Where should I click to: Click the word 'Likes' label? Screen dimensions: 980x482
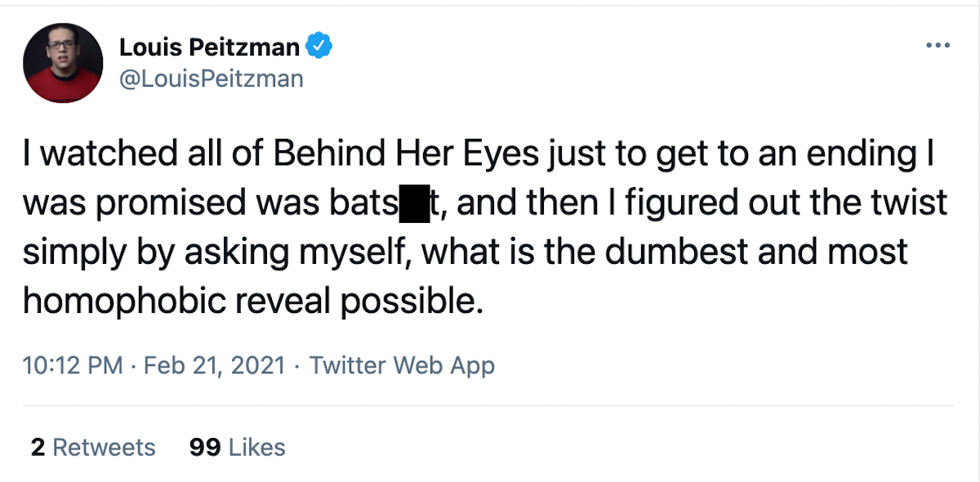(257, 448)
